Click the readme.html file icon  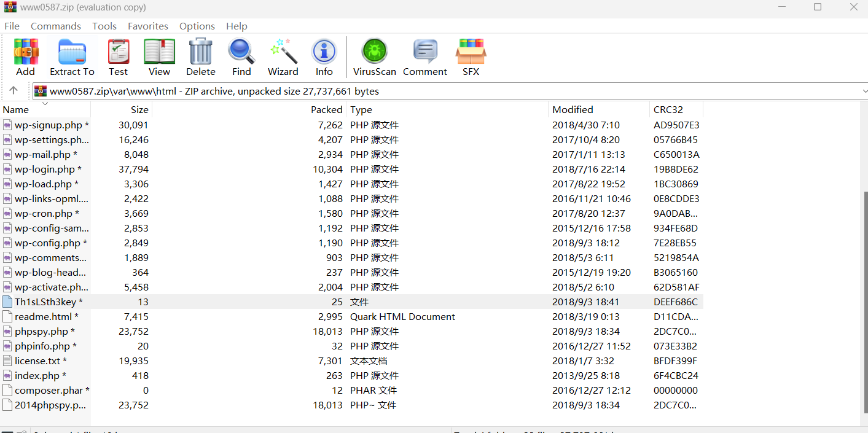click(7, 316)
